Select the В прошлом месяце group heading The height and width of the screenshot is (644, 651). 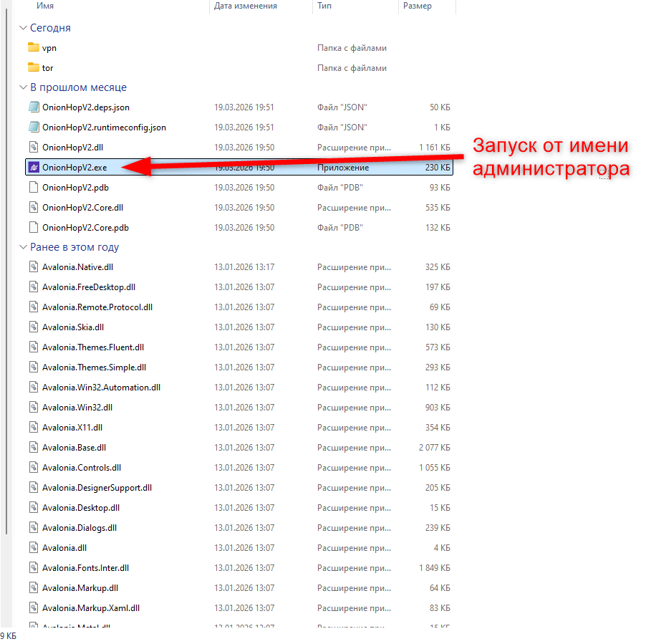pos(79,87)
